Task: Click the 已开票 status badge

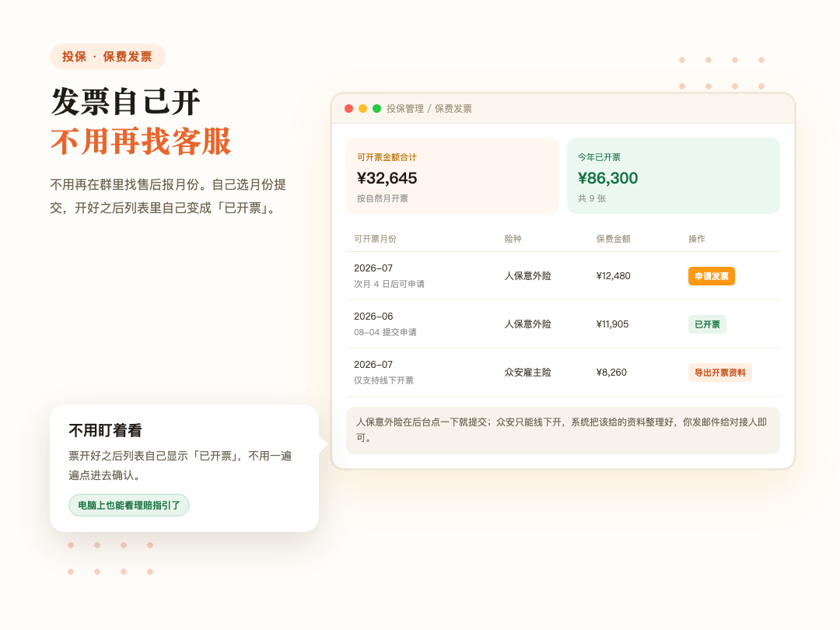Action: (x=706, y=324)
